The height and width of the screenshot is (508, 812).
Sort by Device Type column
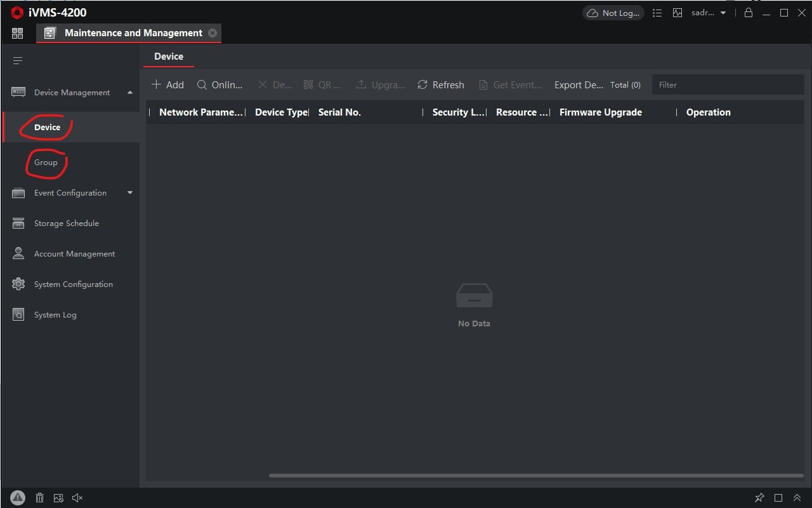click(280, 112)
